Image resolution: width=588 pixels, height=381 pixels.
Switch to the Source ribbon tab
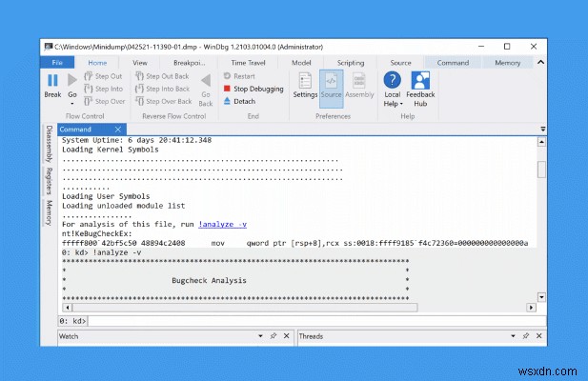[400, 63]
